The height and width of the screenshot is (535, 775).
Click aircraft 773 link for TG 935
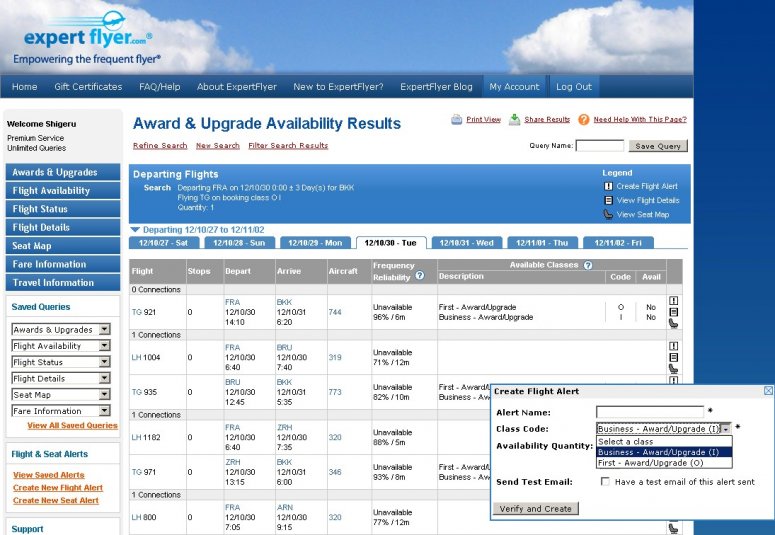335,392
